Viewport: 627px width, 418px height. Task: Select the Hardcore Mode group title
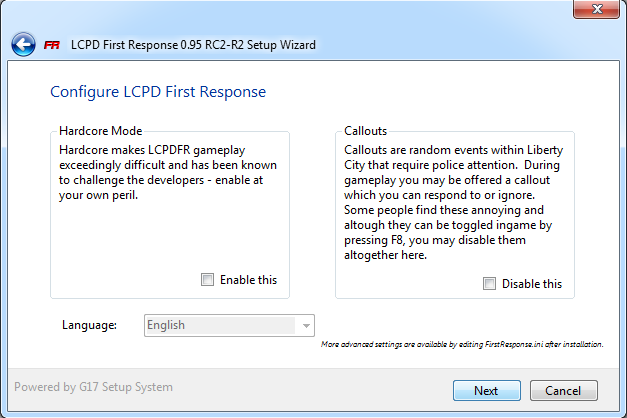pos(100,131)
